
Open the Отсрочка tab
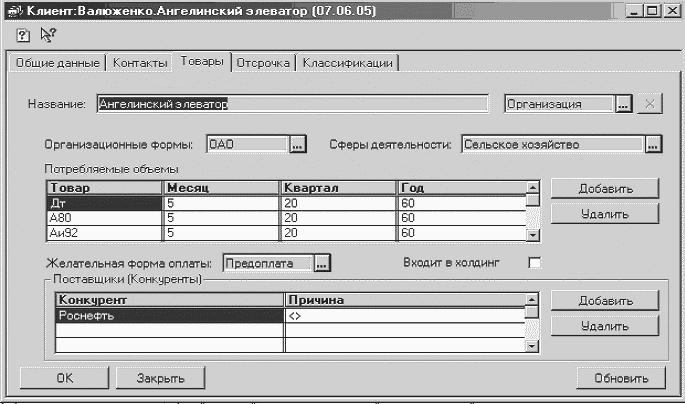click(x=263, y=63)
